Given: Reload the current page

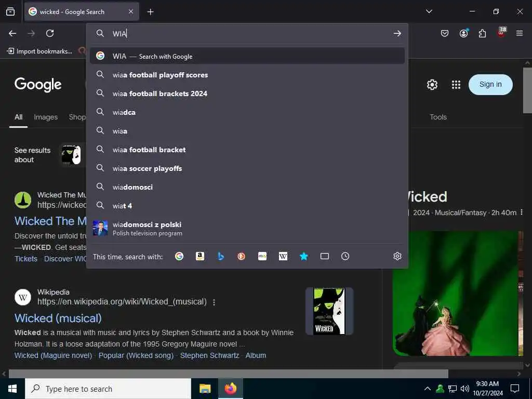Looking at the screenshot, I should (x=50, y=33).
